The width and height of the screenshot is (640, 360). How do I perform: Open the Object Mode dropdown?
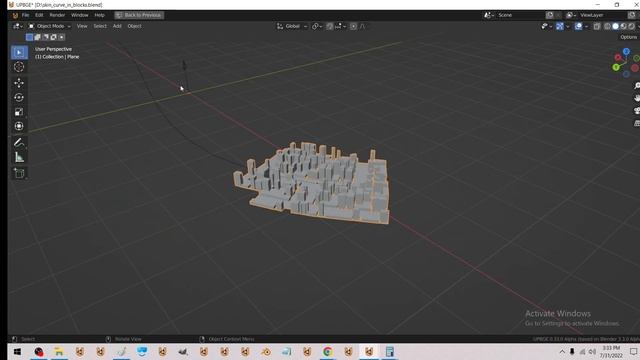coord(49,26)
